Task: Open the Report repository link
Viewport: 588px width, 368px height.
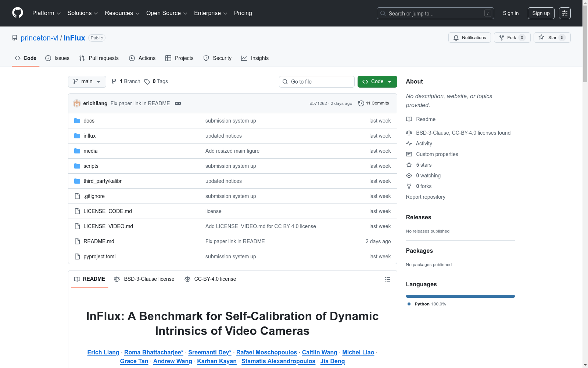Action: click(x=426, y=197)
